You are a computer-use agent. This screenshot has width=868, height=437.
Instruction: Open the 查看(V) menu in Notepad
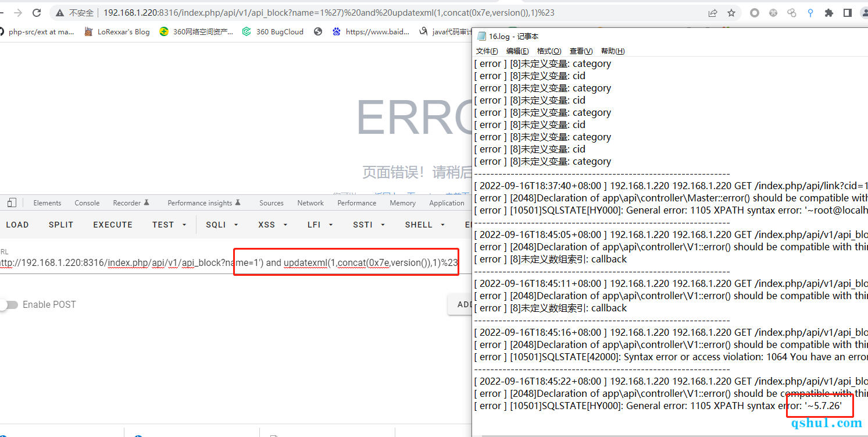pos(581,51)
